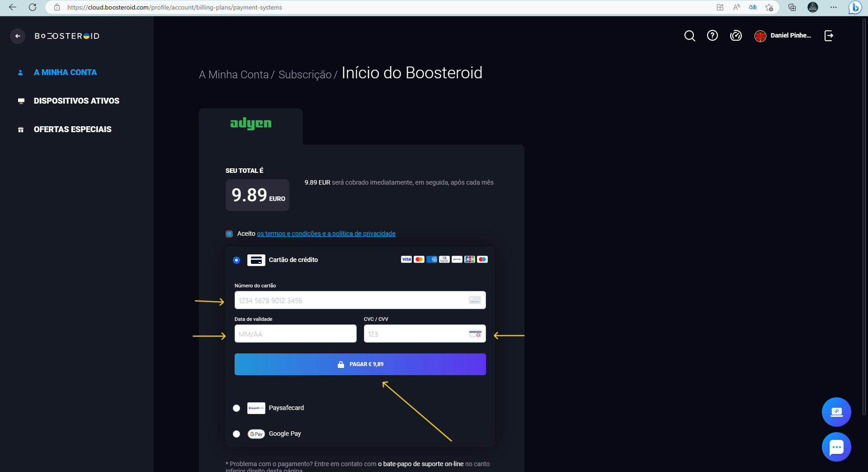Click the sidebar back arrow button
This screenshot has height=472, width=868.
click(18, 36)
